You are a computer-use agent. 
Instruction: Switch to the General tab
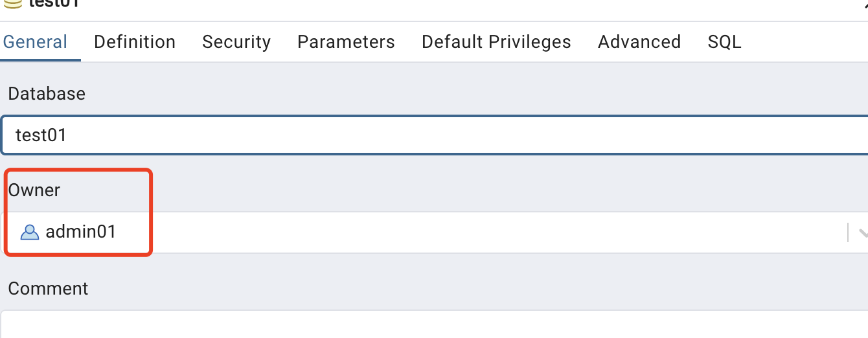pyautogui.click(x=36, y=42)
